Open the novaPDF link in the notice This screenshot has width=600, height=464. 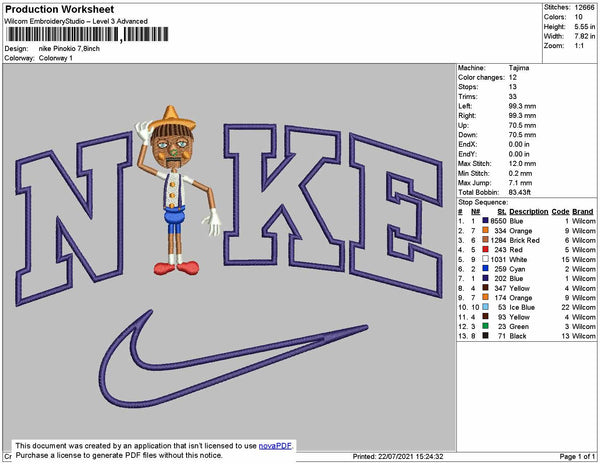click(275, 446)
